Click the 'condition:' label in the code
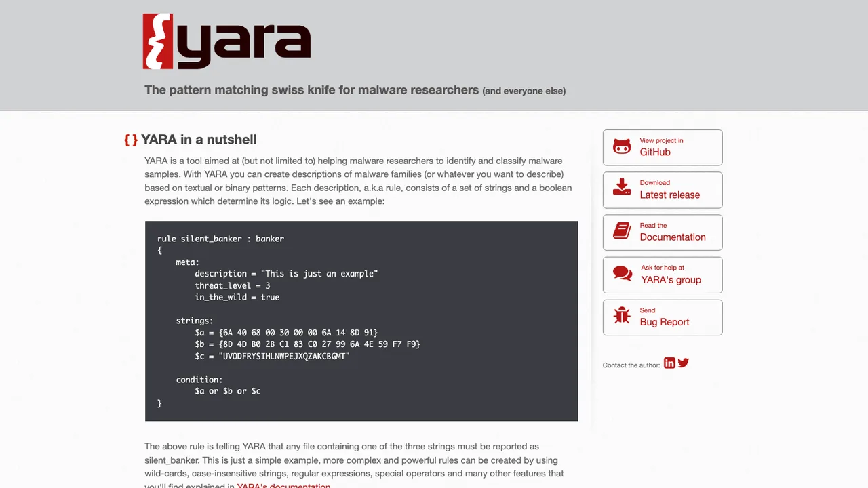 coord(199,380)
